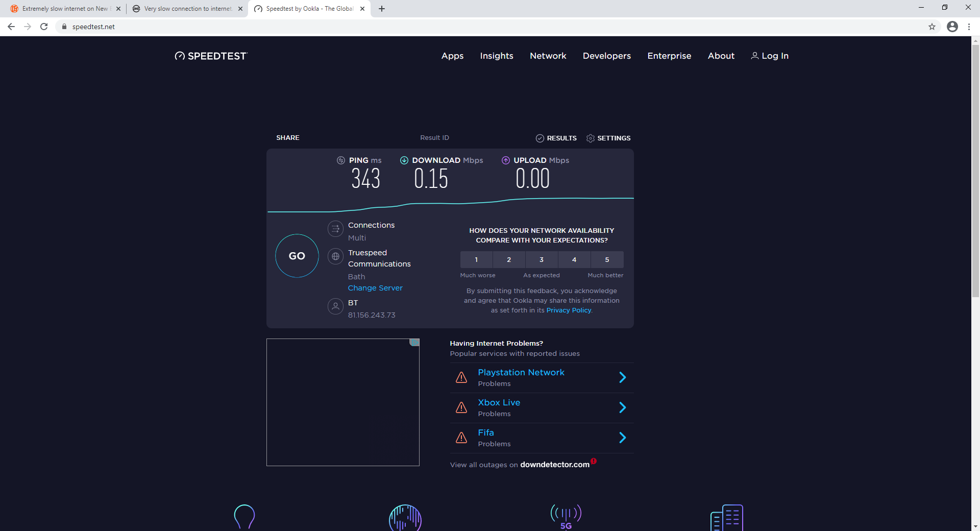Close the Speedtest by Ookla tab
This screenshot has height=531, width=980.
[362, 9]
